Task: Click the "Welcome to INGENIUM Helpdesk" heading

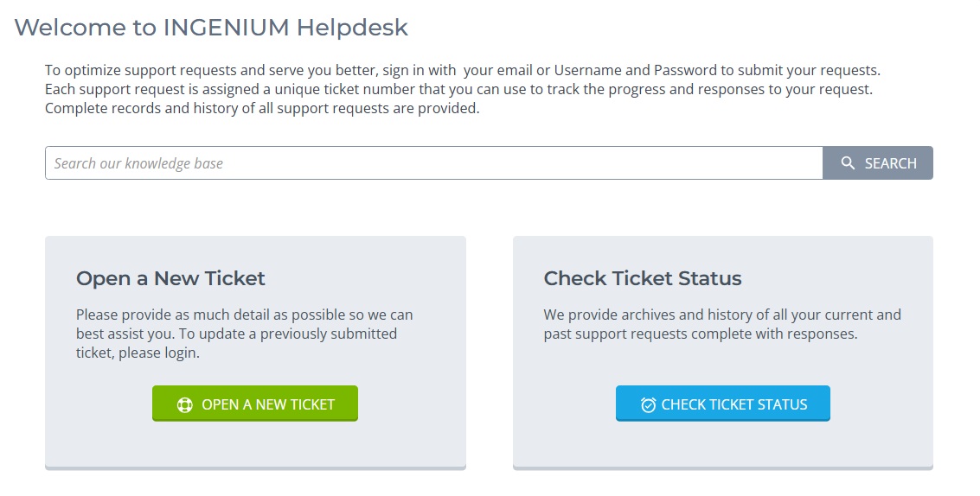Action: [x=211, y=28]
